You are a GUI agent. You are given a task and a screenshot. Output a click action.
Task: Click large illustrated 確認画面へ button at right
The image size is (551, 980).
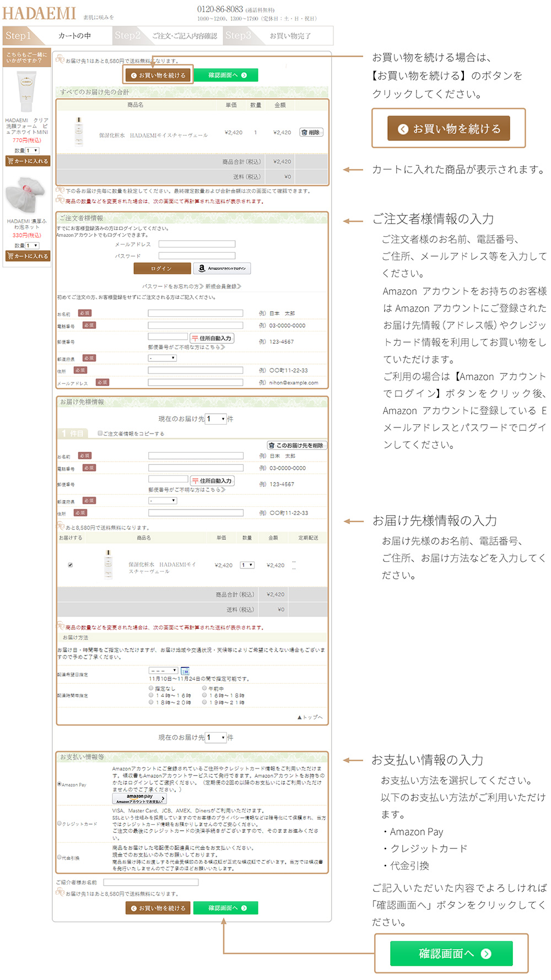coord(451,954)
